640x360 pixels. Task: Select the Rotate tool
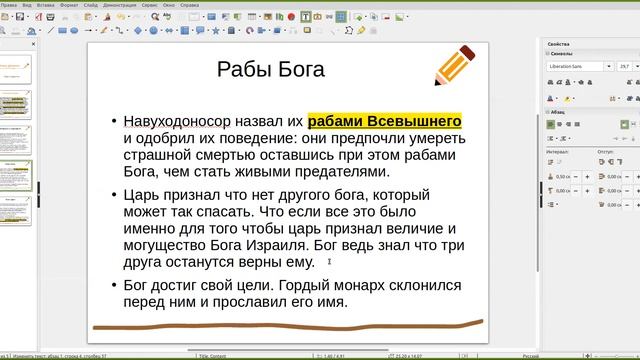(x=249, y=31)
